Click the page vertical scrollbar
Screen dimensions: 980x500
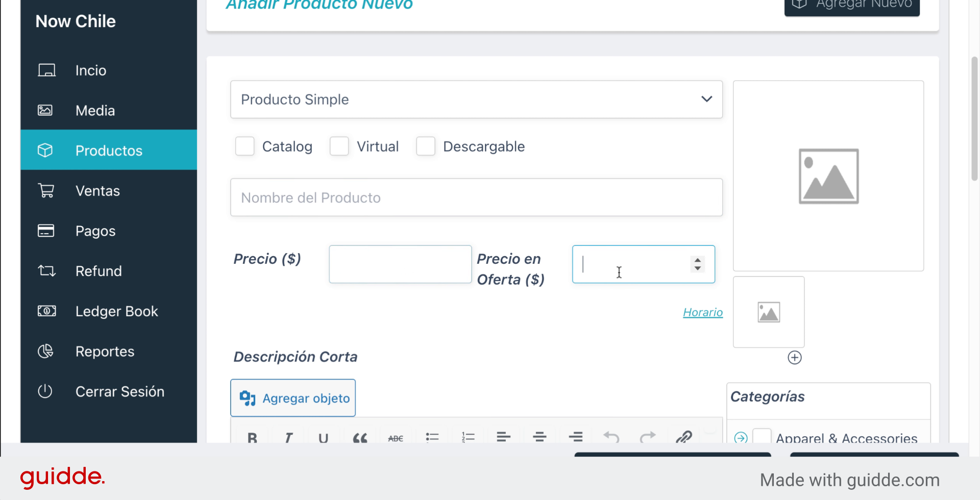point(974,118)
